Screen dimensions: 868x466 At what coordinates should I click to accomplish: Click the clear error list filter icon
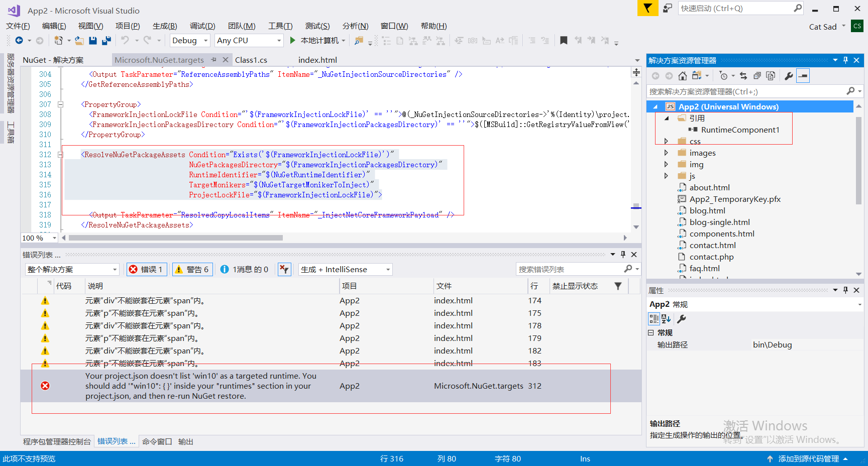284,270
